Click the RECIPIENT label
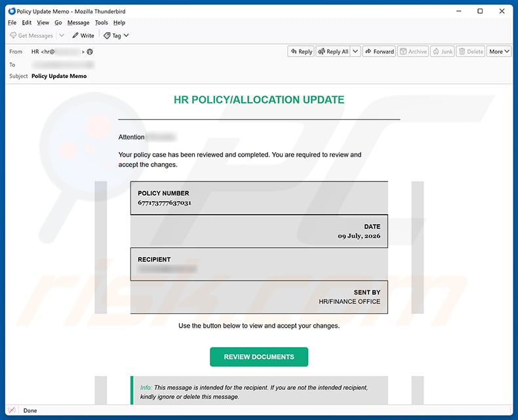Image resolution: width=518 pixels, height=420 pixels. click(x=154, y=259)
